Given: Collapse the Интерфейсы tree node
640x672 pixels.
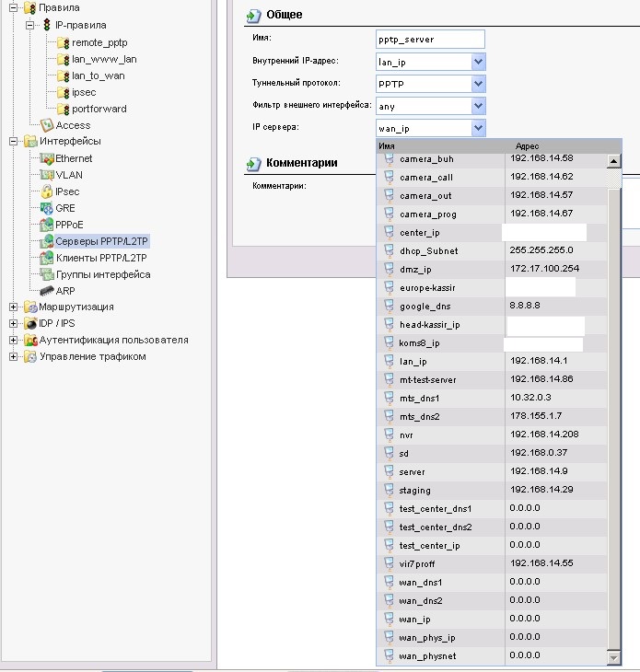Looking at the screenshot, I should 14,142.
